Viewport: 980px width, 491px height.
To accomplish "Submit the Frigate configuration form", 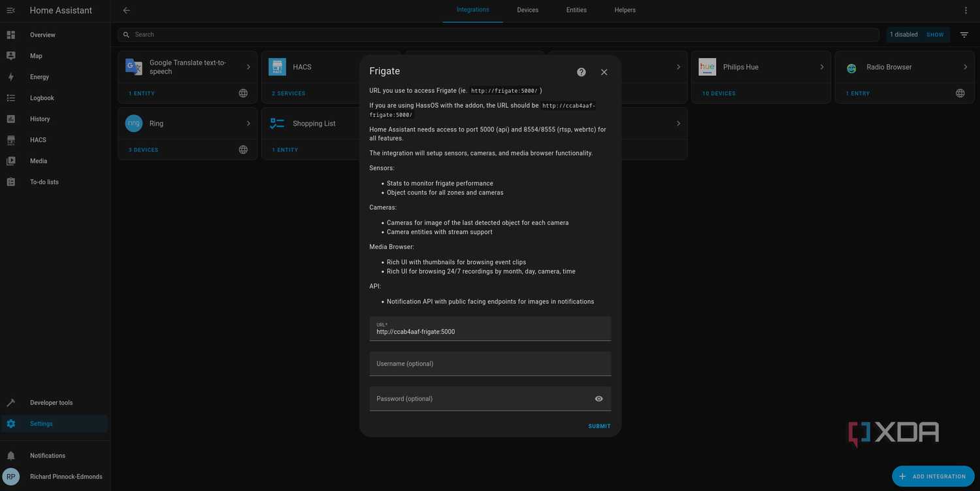I will [x=599, y=426].
